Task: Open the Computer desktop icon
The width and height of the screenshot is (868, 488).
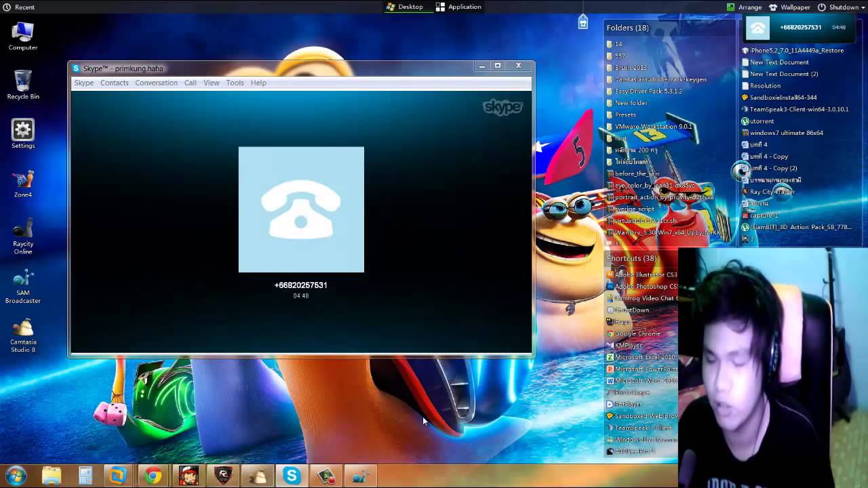Action: click(x=23, y=36)
